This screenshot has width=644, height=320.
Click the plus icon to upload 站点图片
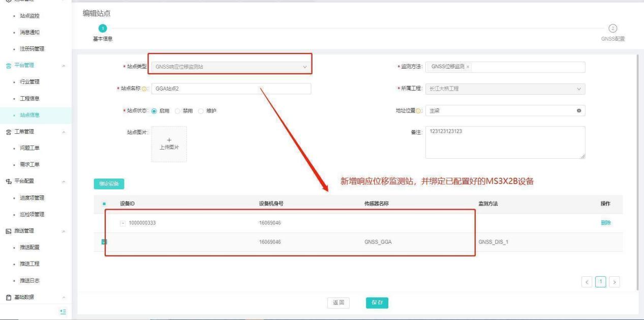(169, 140)
